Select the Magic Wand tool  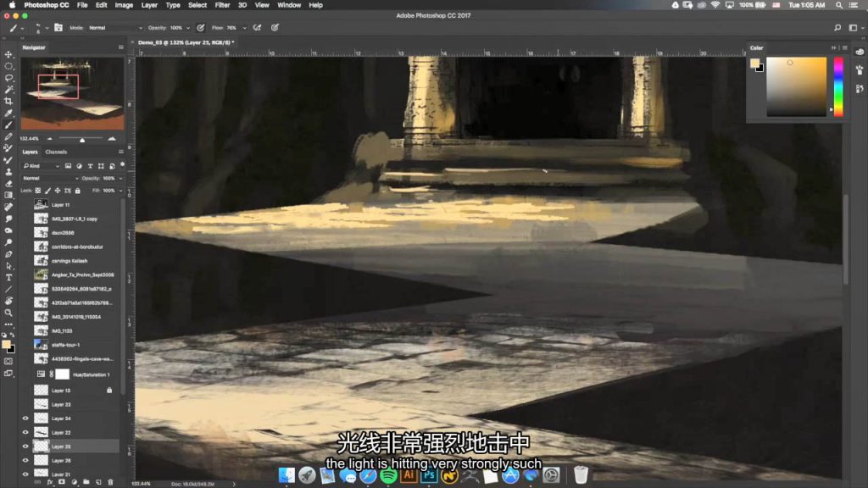pos(8,89)
